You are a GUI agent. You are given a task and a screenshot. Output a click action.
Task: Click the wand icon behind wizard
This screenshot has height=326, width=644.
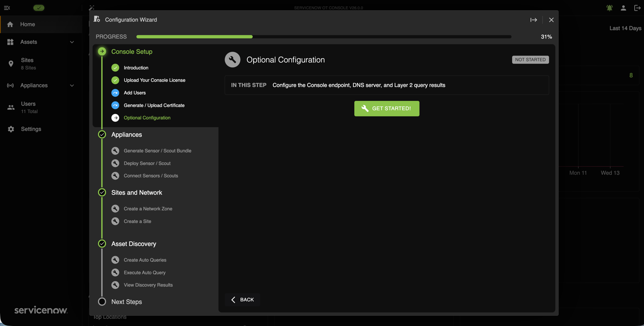click(92, 7)
